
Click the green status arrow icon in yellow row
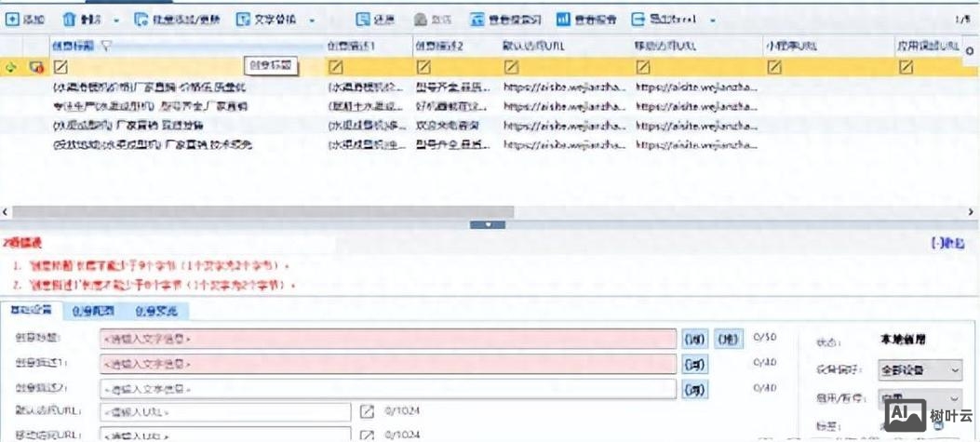[x=10, y=67]
